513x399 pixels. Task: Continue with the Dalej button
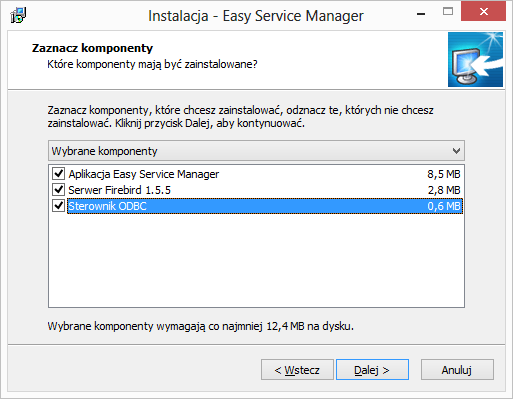[372, 370]
